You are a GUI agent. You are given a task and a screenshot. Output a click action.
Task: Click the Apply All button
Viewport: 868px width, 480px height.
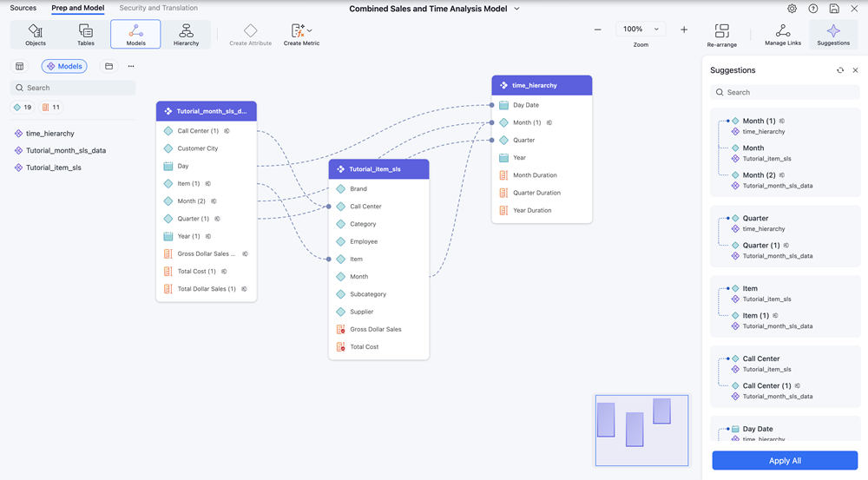(x=785, y=461)
